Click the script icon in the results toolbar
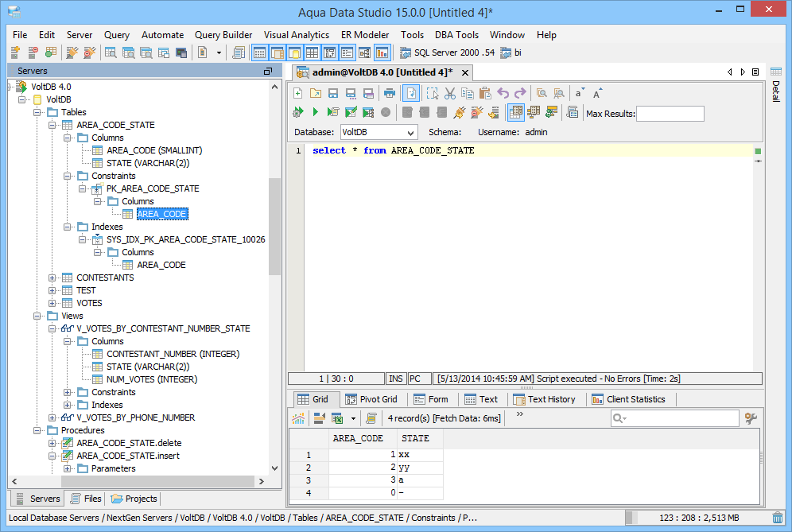Viewport: 792px width, 532px height. click(x=371, y=418)
